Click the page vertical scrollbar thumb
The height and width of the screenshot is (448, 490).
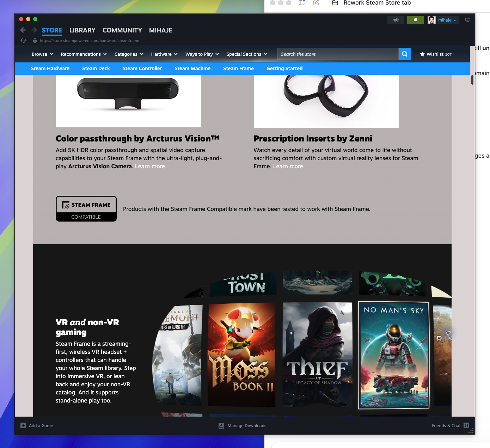tap(472, 80)
